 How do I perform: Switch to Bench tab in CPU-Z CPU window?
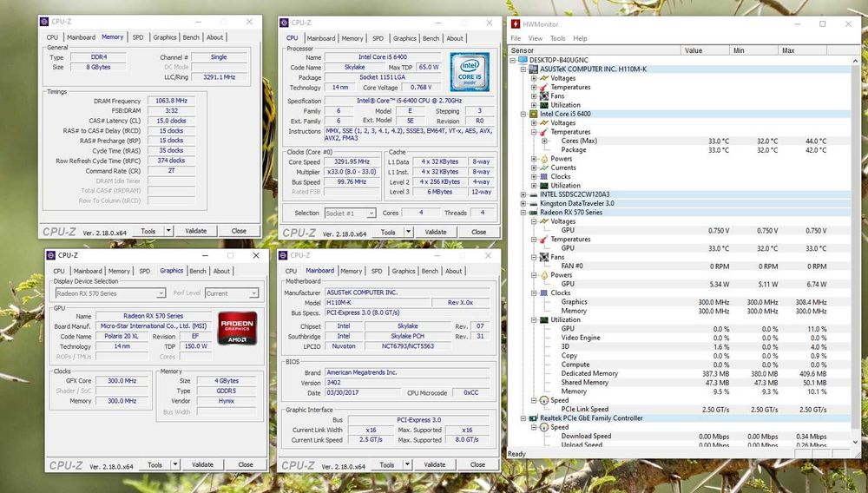pyautogui.click(x=431, y=38)
